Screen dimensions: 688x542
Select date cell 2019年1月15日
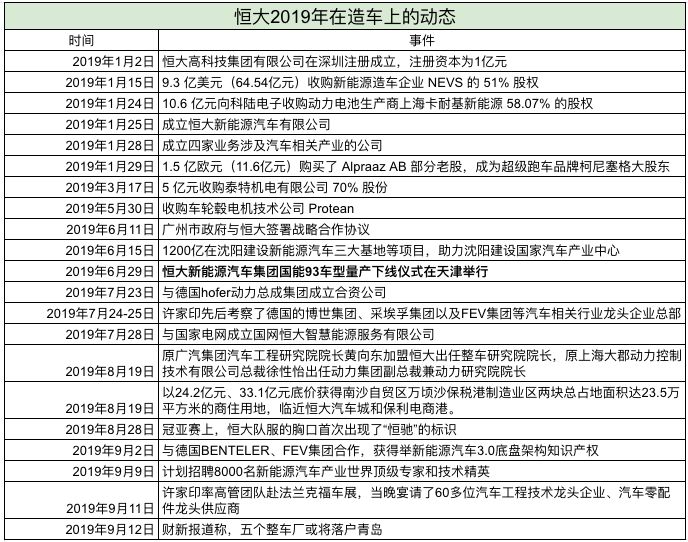tap(81, 83)
